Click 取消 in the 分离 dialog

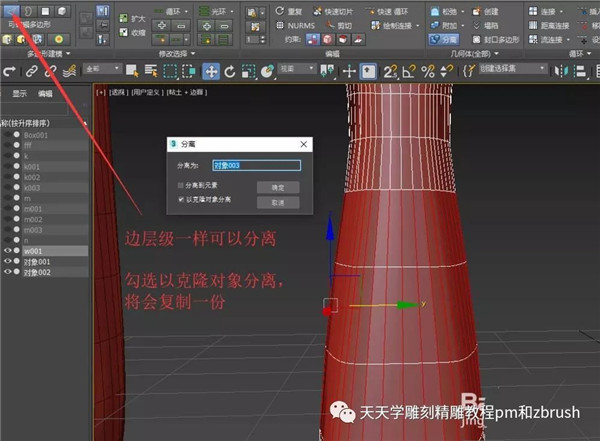pos(278,203)
